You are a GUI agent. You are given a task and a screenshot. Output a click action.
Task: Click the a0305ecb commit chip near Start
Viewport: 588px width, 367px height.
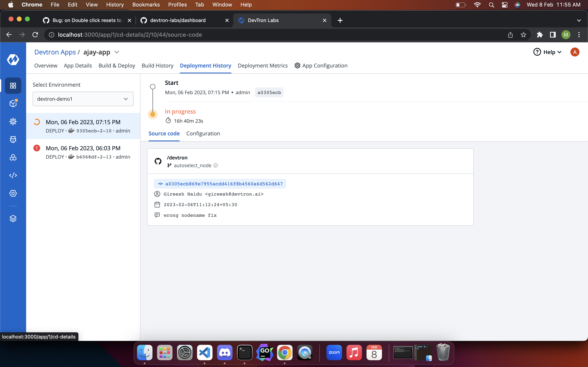click(269, 93)
